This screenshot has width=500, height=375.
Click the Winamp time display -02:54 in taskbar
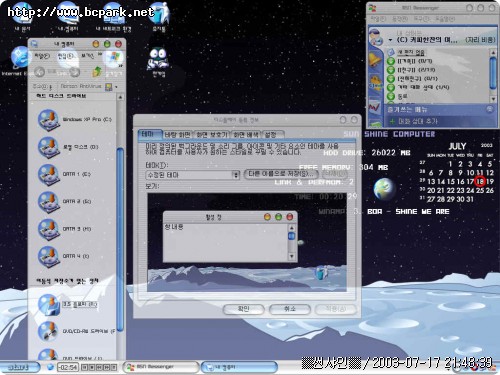pos(68,367)
